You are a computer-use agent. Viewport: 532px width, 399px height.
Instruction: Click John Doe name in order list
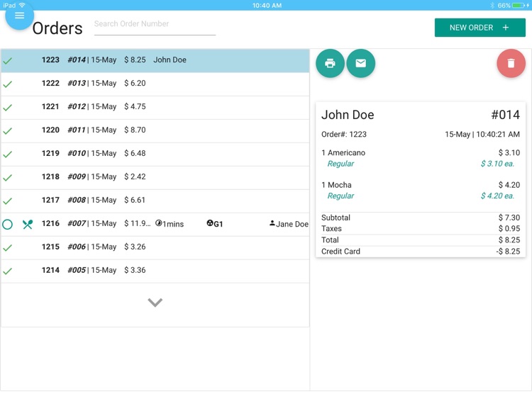click(x=170, y=60)
